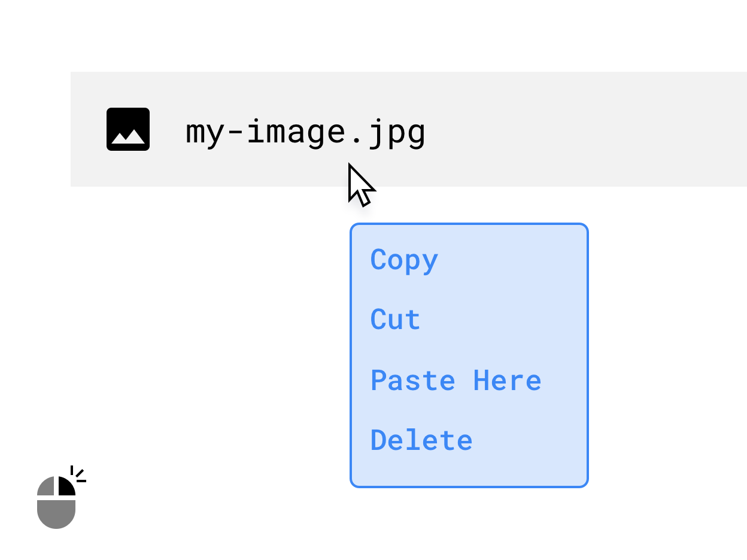Image resolution: width=747 pixels, height=560 pixels.
Task: Click gray row padding left of the image icon
Action: [88, 129]
